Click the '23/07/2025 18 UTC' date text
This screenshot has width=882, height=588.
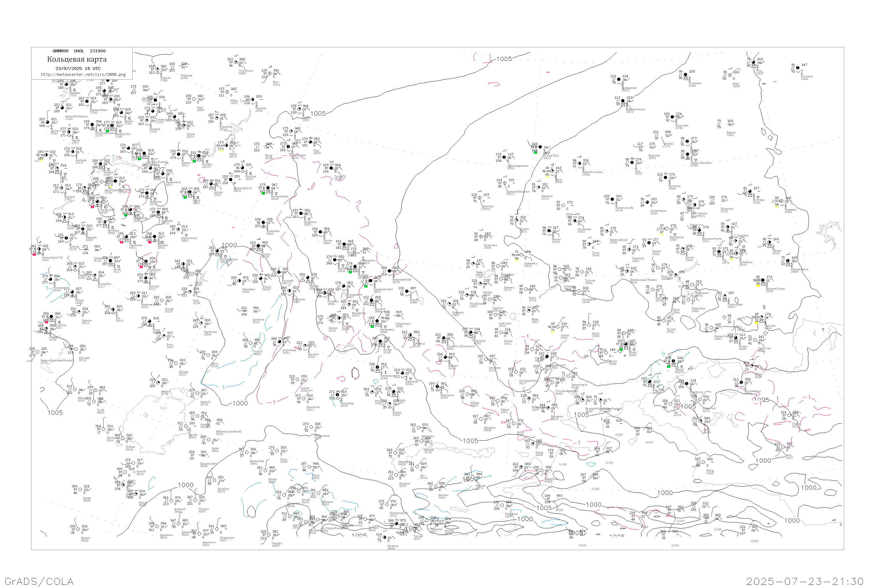pos(78,69)
